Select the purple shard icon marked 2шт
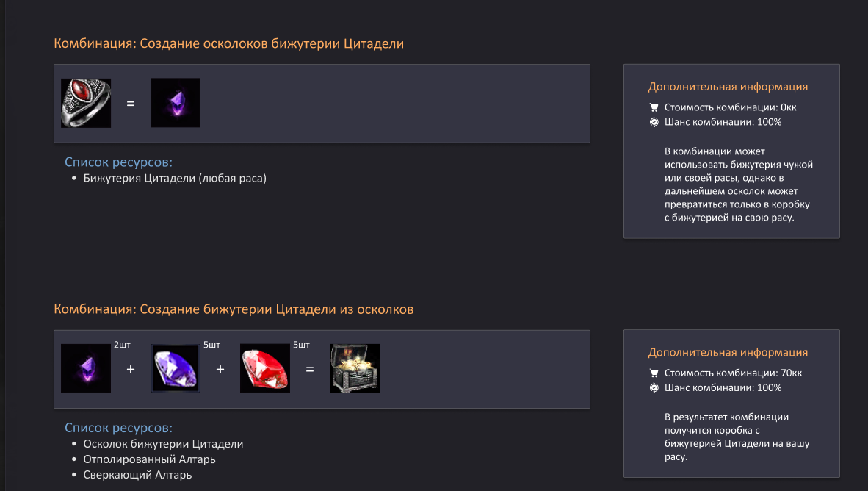The width and height of the screenshot is (868, 491). tap(86, 369)
